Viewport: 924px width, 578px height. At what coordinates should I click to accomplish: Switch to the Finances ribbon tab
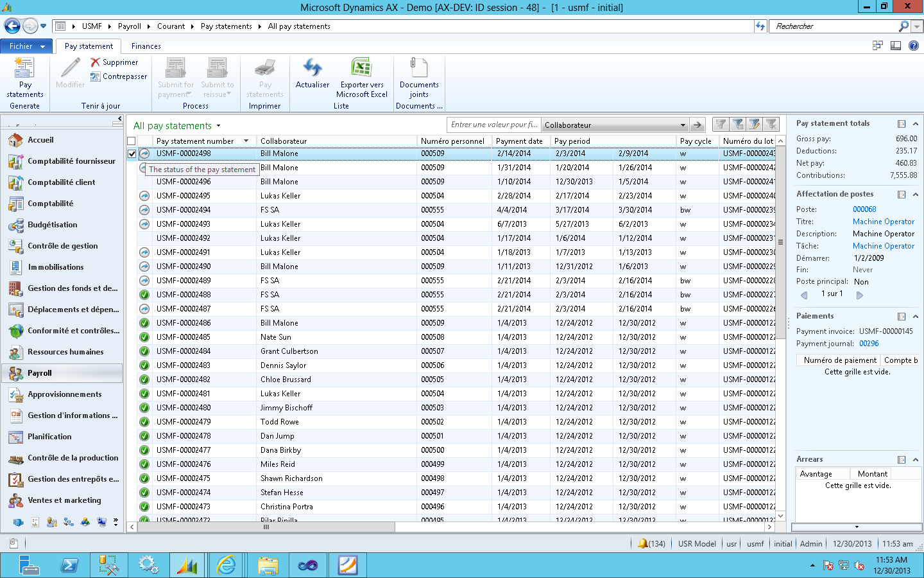coord(146,46)
